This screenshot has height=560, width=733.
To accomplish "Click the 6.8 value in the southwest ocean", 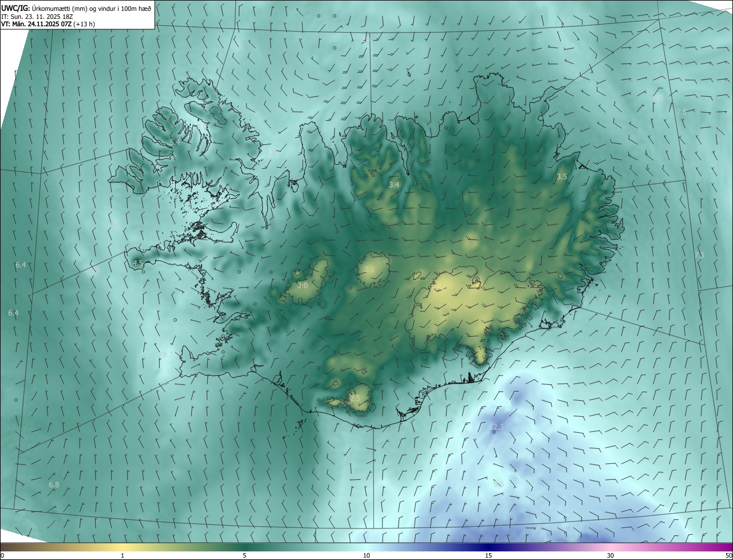I will coord(54,485).
